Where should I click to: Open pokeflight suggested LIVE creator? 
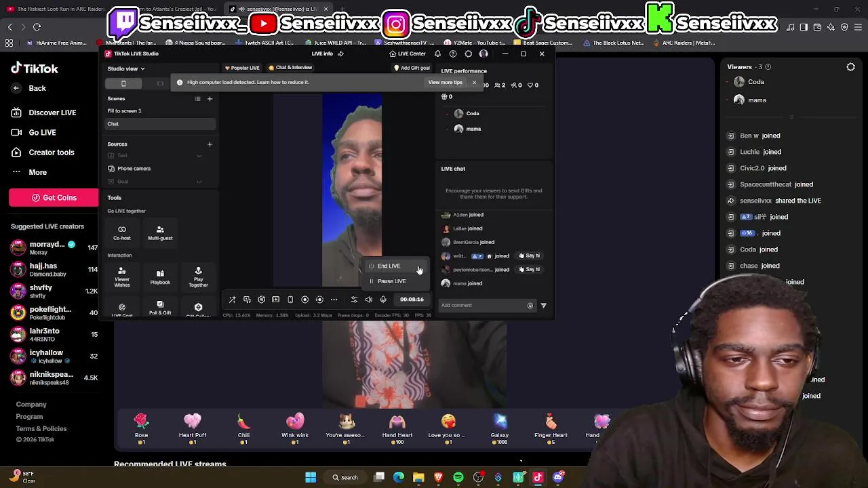tap(54, 312)
